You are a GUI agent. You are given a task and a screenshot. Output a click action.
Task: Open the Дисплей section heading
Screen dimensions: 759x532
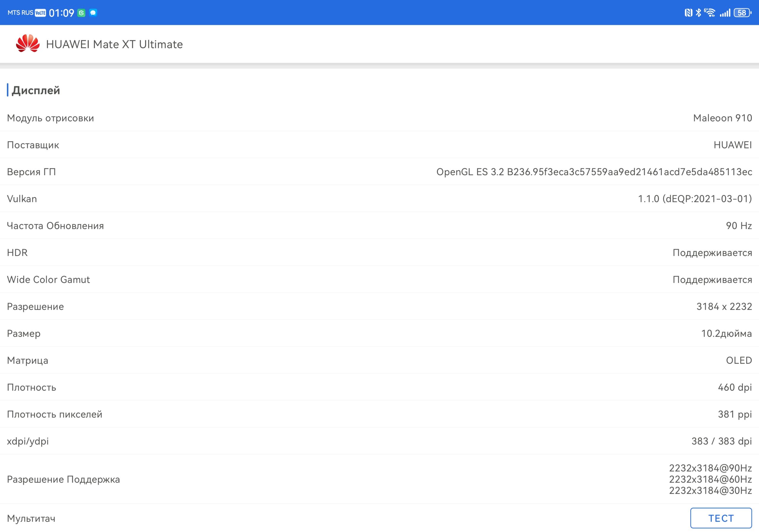(36, 90)
